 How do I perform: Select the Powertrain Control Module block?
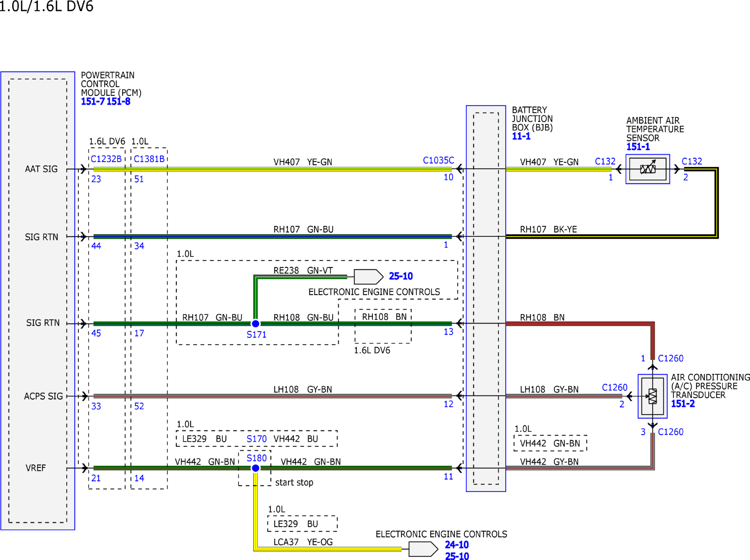coord(38,301)
